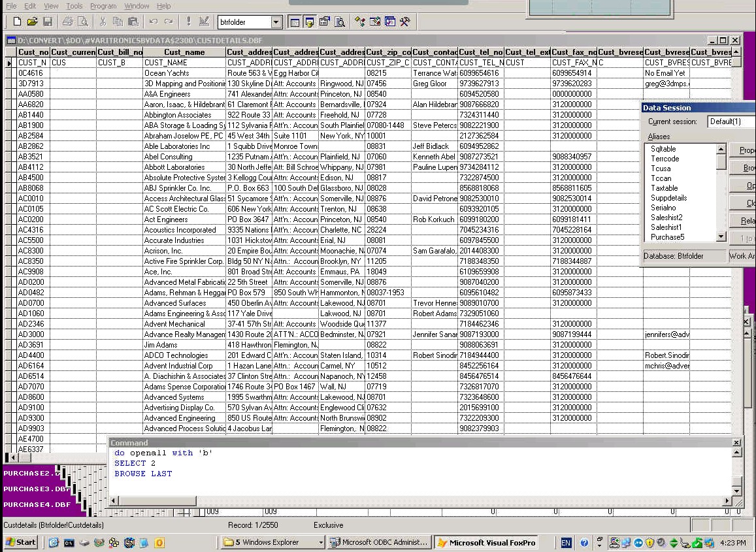Image resolution: width=756 pixels, height=552 pixels.
Task: Select the Terrcode alias in Data Session
Action: click(x=665, y=159)
